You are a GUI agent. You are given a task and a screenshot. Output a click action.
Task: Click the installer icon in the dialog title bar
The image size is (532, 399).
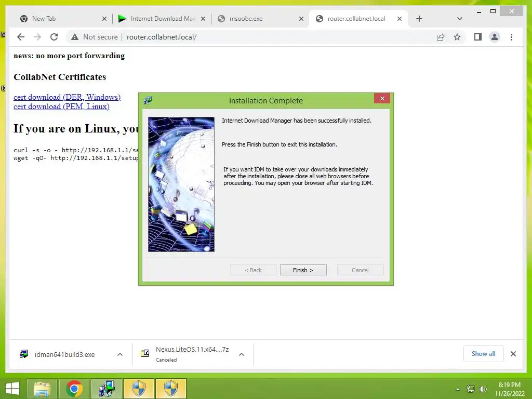pyautogui.click(x=148, y=100)
